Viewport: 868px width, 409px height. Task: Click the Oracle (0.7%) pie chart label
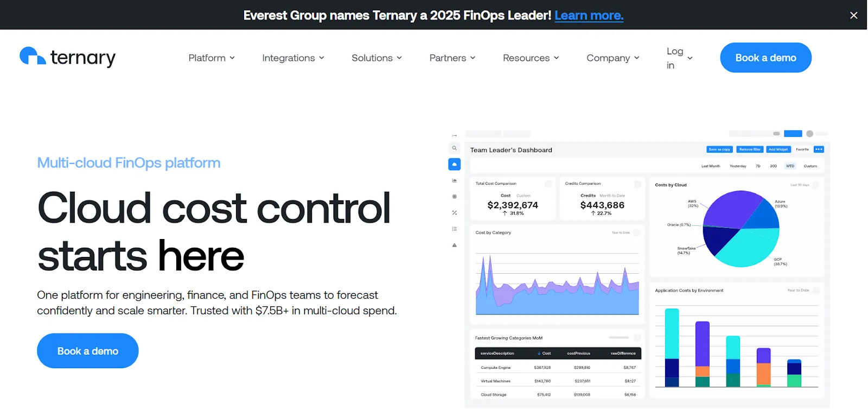click(x=679, y=225)
